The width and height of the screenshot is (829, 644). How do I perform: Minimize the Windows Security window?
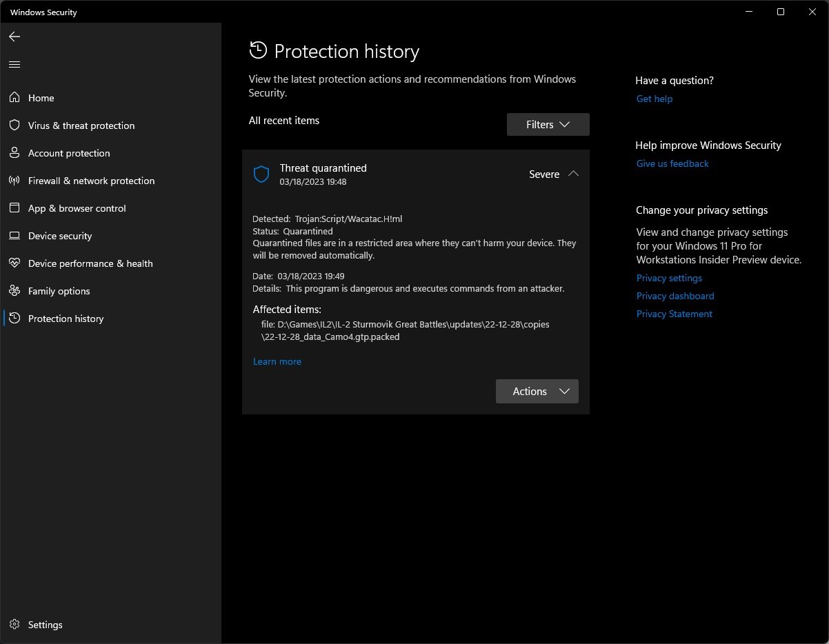click(750, 12)
